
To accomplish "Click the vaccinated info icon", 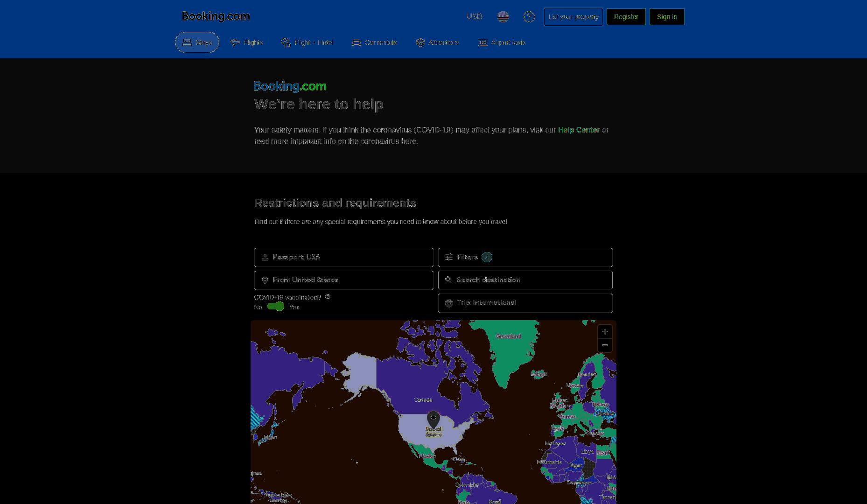I will point(328,297).
